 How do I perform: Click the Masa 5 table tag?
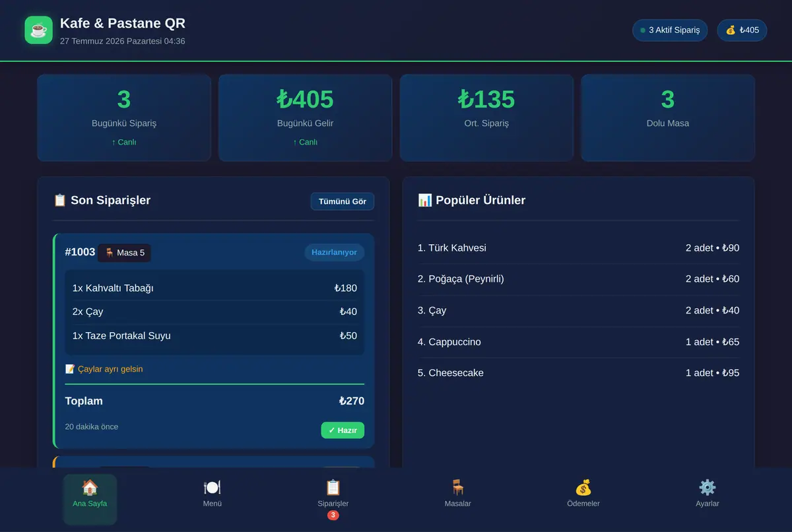tap(124, 253)
